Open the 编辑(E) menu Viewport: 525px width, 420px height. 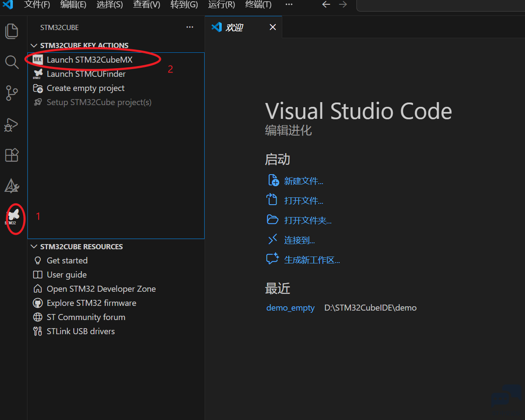pyautogui.click(x=73, y=5)
